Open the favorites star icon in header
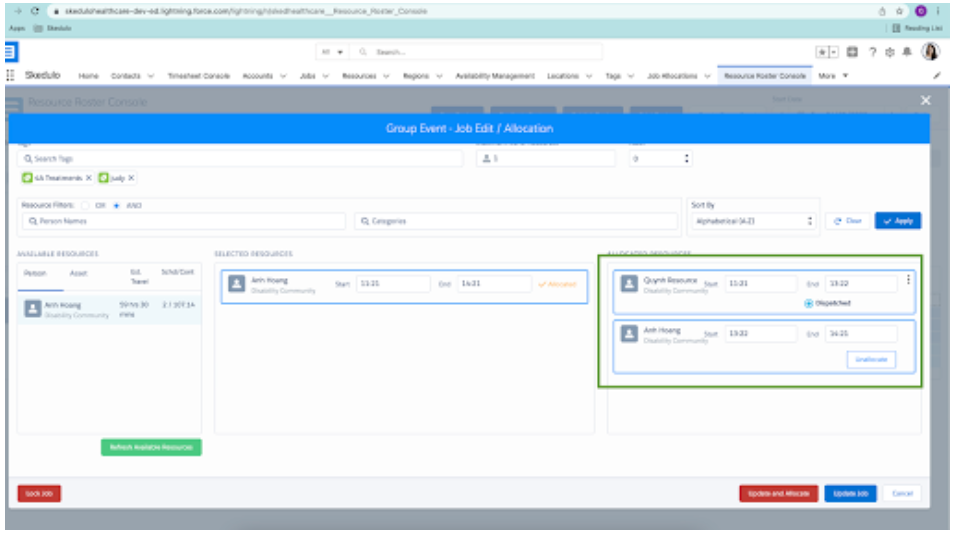 click(x=822, y=52)
